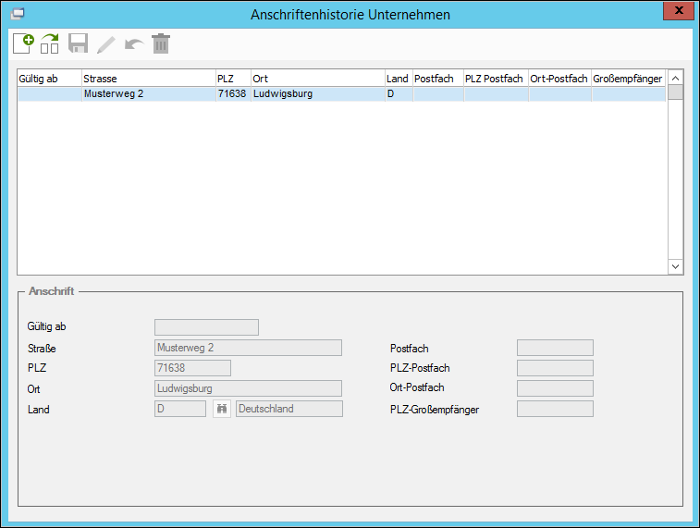This screenshot has height=528, width=700.
Task: Click the Land code field containing D
Action: tap(180, 408)
